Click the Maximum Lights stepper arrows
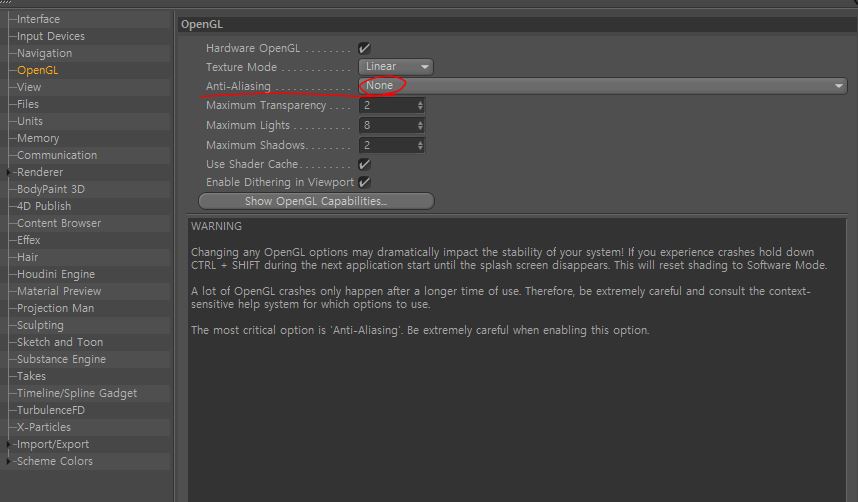Screen dimensions: 858x502 pos(421,126)
